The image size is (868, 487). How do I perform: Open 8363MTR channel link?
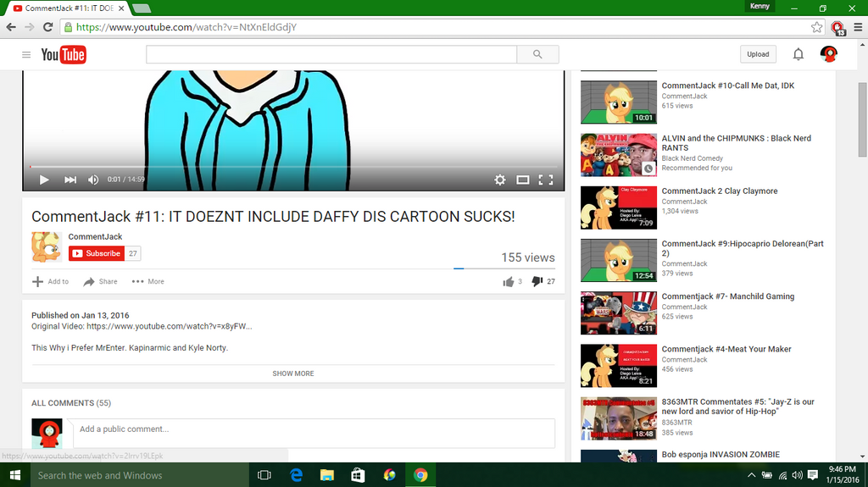pos(677,423)
